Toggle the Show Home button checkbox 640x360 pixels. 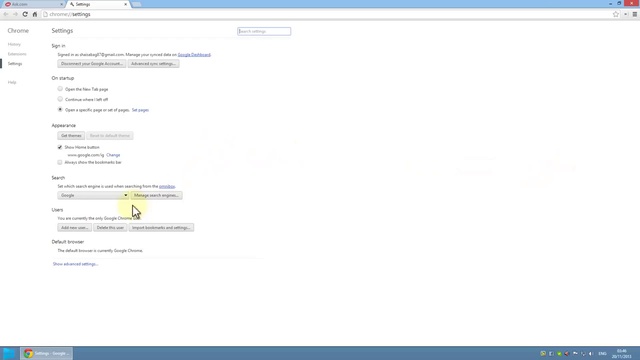point(60,147)
